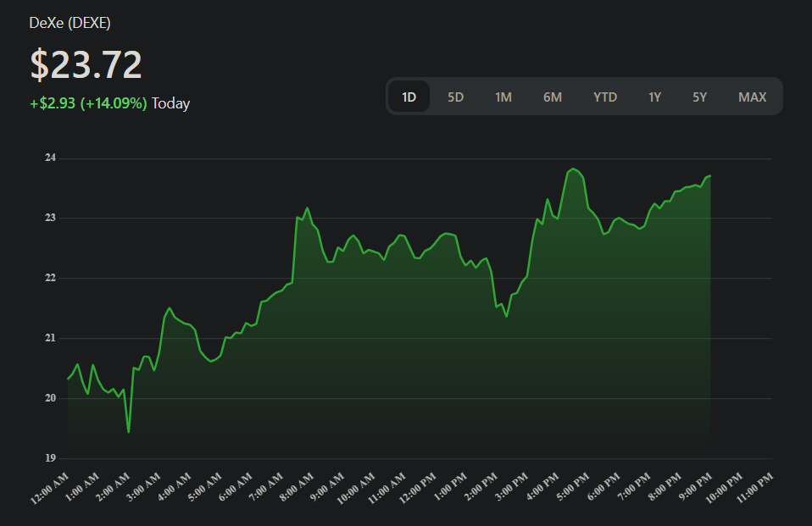812x526 pixels.
Task: Click the +$2.93 (+14.09%) change text
Action: [88, 103]
